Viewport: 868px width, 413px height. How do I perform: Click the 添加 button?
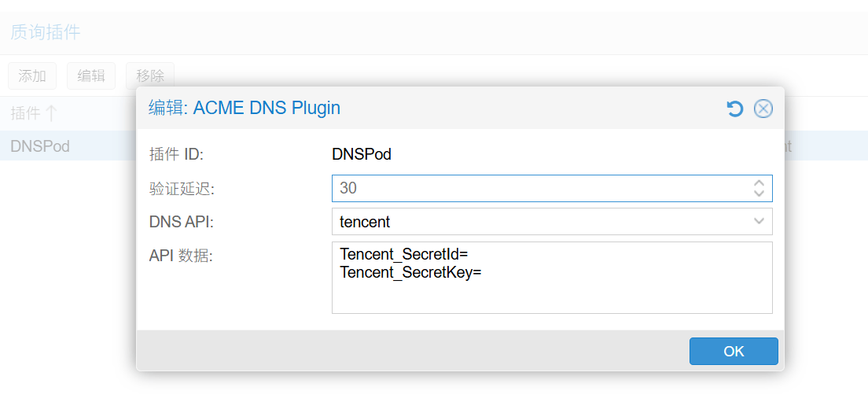click(x=32, y=76)
